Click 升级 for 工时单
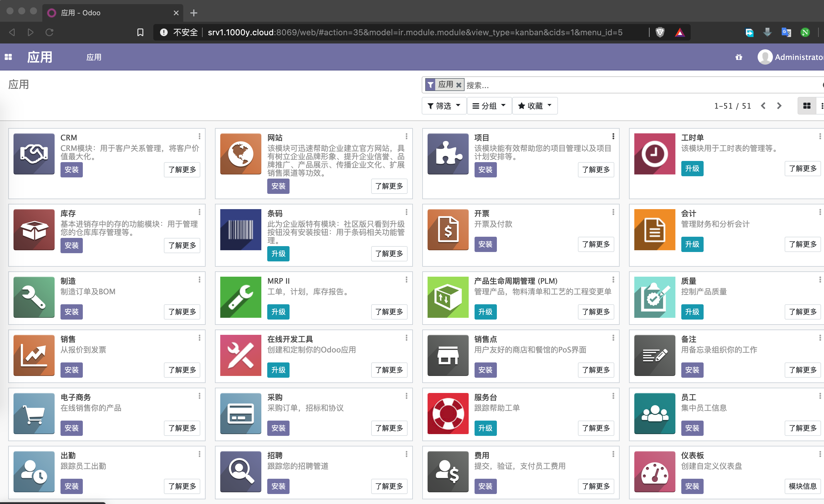The image size is (824, 504). pyautogui.click(x=692, y=169)
